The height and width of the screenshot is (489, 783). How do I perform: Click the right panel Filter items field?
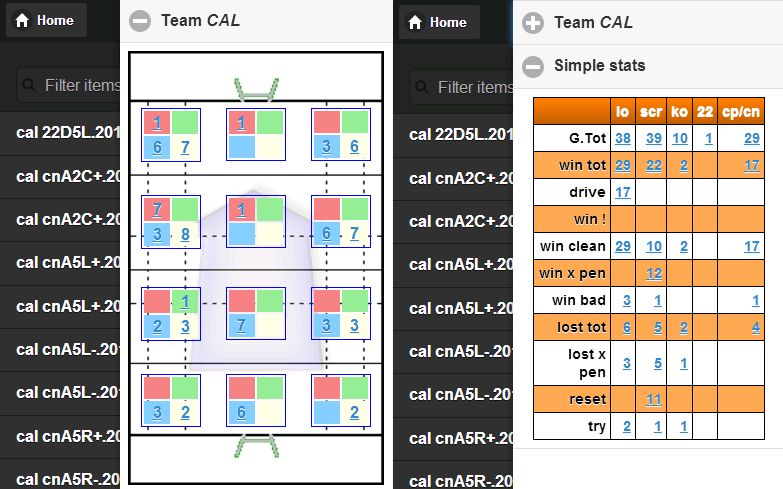462,87
